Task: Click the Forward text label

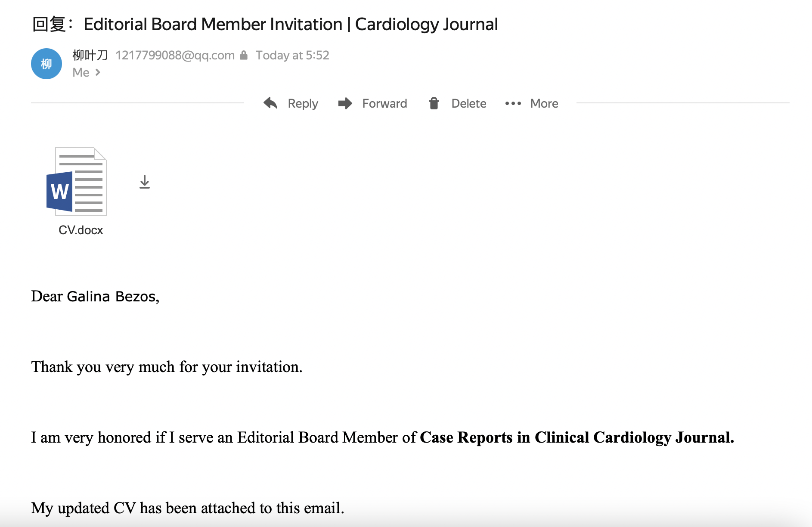Action: tap(384, 103)
